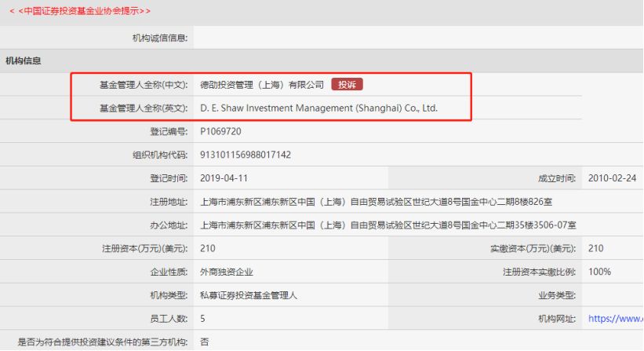Click the 实缴资本(万元)(美元) label
The width and height of the screenshot is (644, 351).
(x=533, y=248)
